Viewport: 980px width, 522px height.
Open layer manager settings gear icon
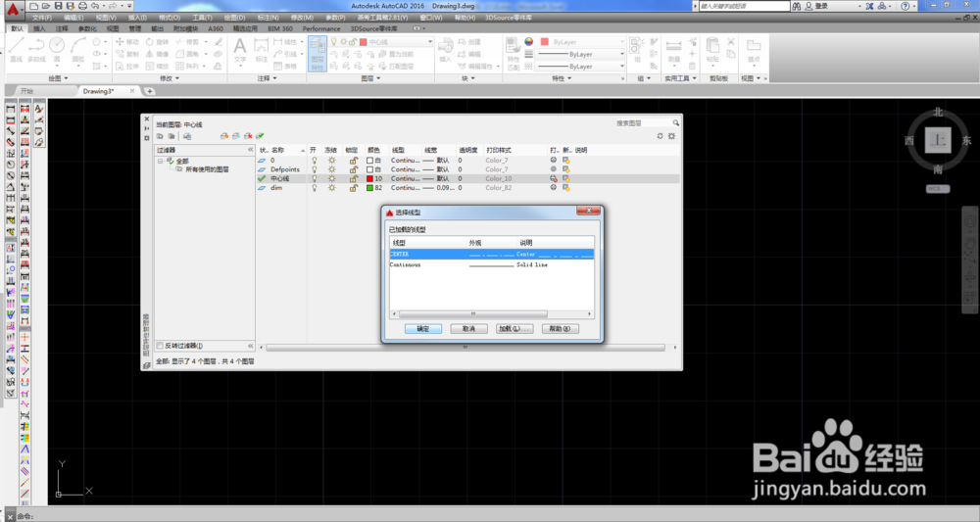coord(672,135)
